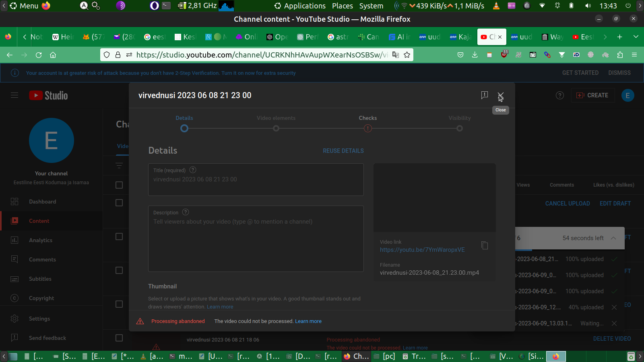Open the title field help question mark

pyautogui.click(x=193, y=170)
